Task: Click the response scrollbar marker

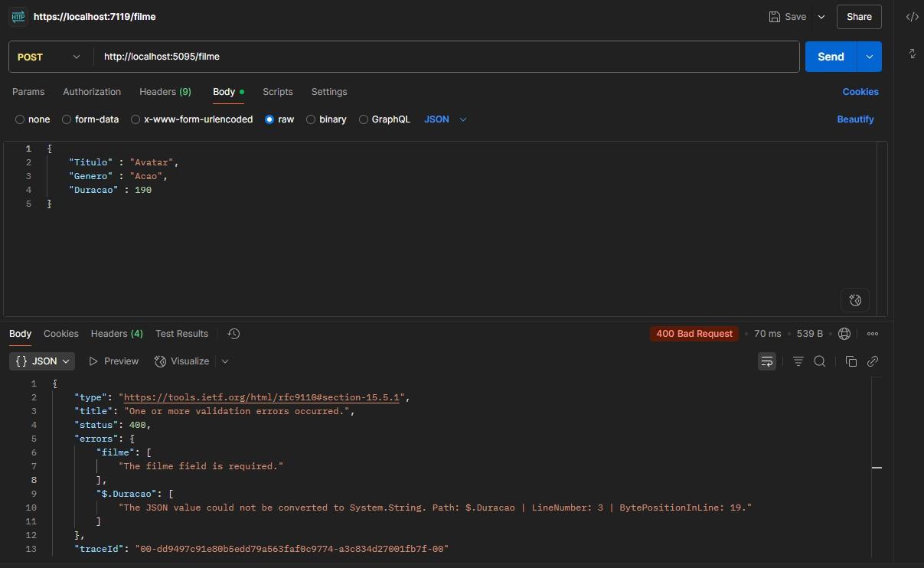Action: [877, 468]
